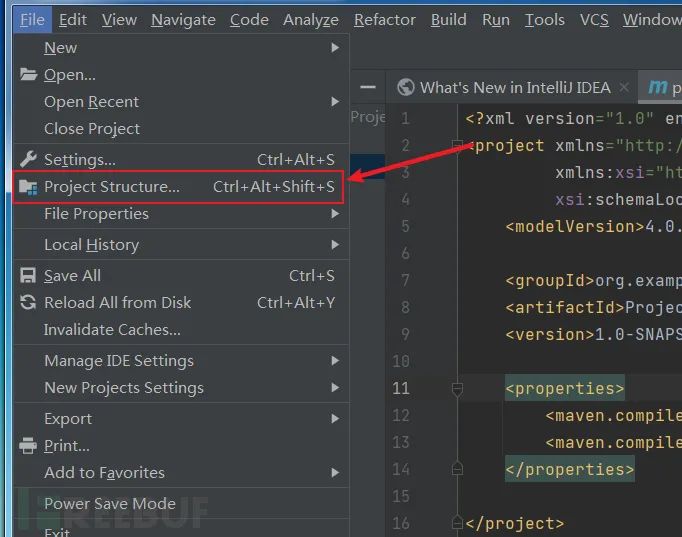Choose Open... from the File menu
The image size is (682, 537).
(181, 75)
